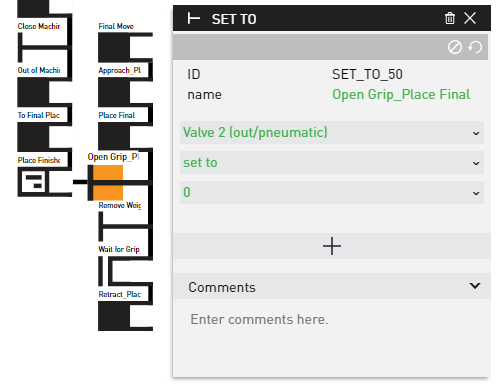Delete step with the trash icon
This screenshot has width=502, height=386.
pyautogui.click(x=450, y=18)
